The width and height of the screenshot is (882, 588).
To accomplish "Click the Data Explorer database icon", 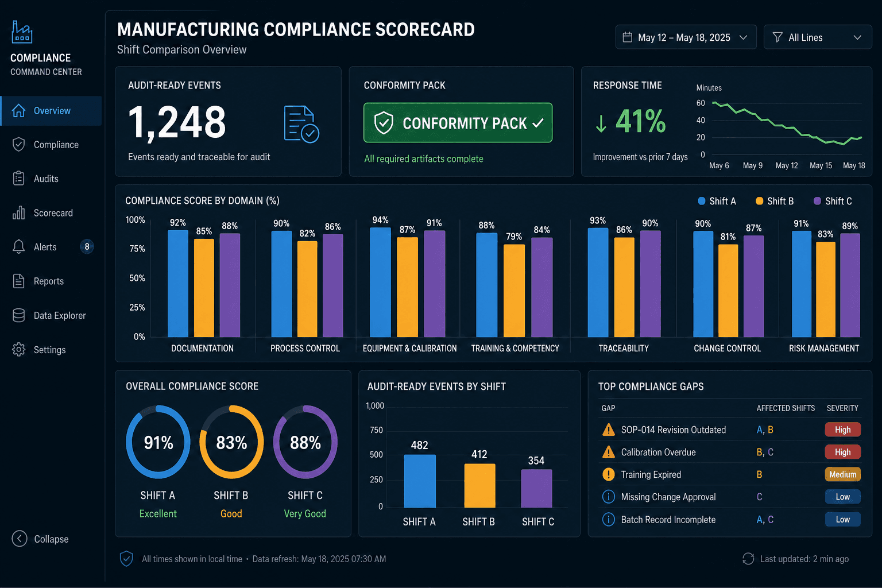I will (x=18, y=315).
